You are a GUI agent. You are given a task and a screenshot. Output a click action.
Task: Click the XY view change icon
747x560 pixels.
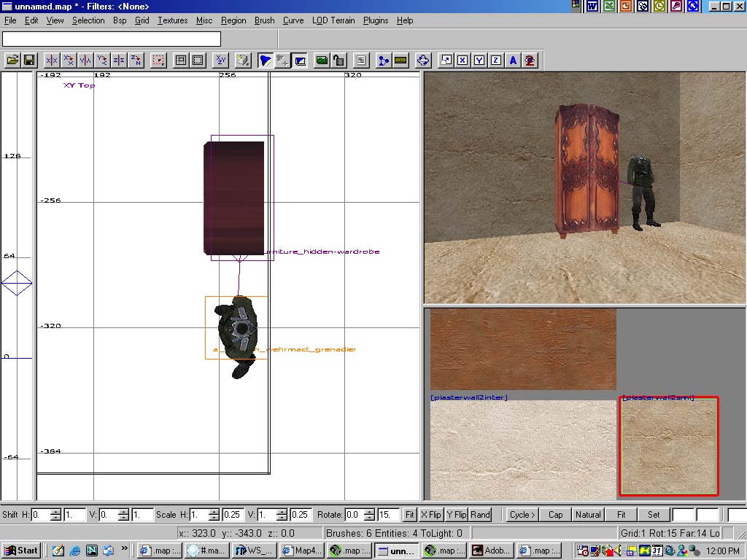coord(221,61)
